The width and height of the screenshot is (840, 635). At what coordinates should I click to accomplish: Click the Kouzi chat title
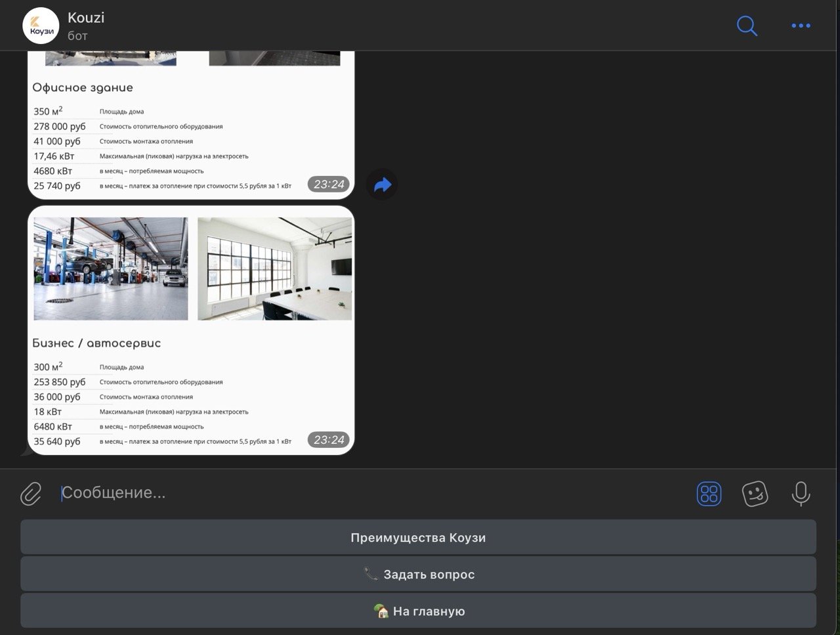click(x=86, y=18)
